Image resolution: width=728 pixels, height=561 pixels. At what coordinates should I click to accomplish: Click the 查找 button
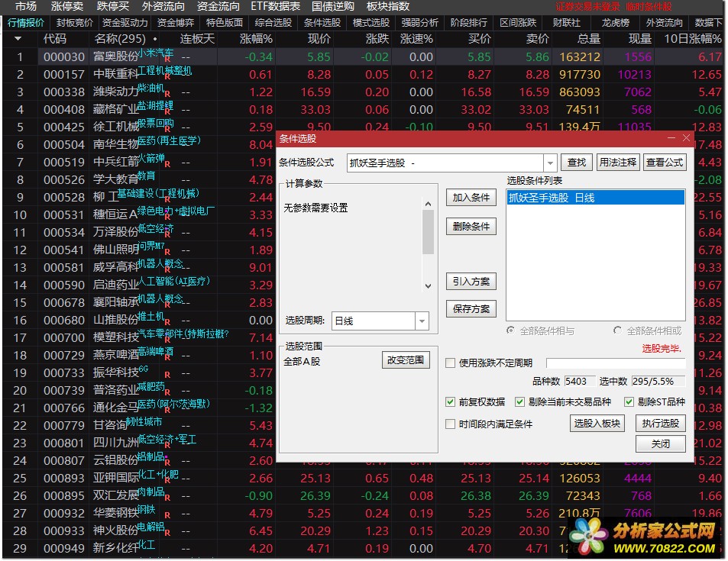(577, 163)
